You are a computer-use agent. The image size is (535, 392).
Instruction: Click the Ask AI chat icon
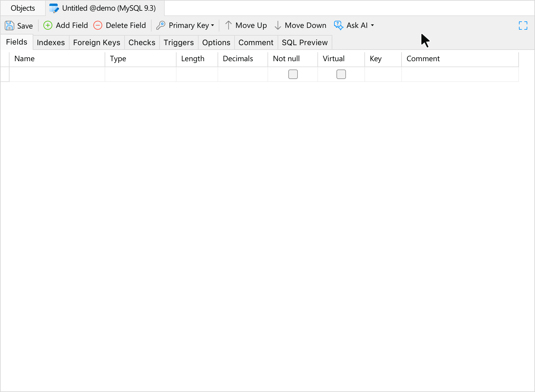[x=339, y=25]
